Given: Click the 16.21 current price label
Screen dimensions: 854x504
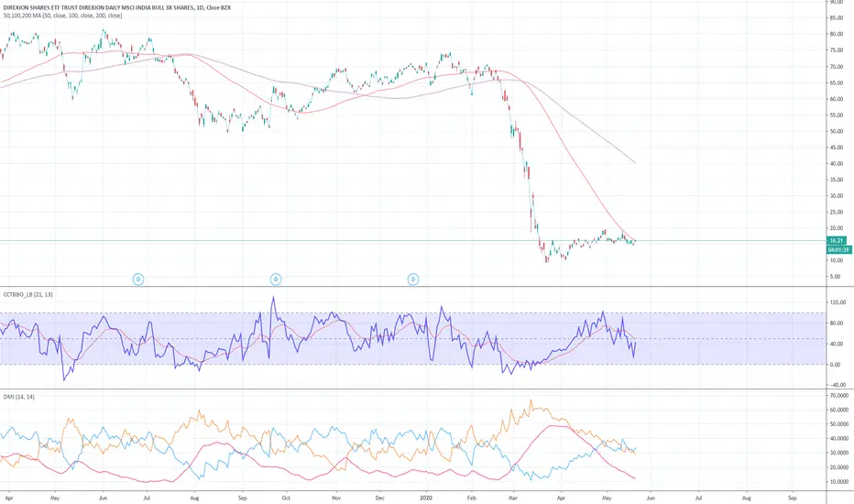Looking at the screenshot, I should [x=838, y=240].
